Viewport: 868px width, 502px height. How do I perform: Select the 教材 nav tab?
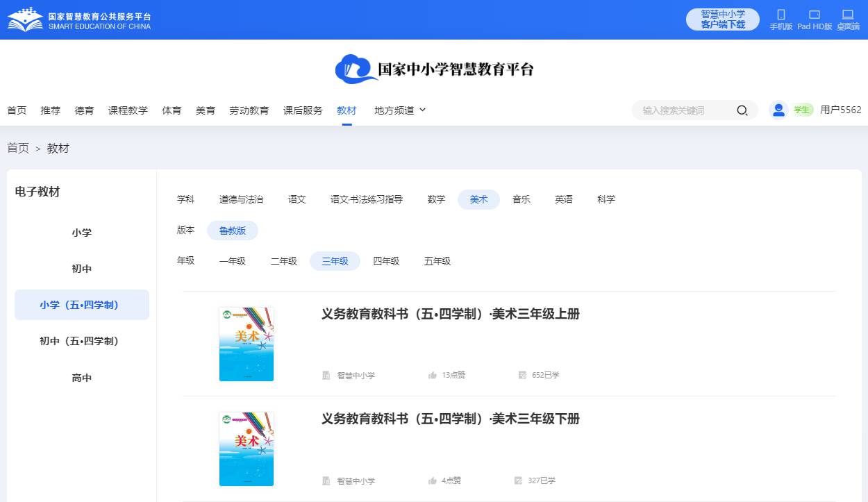pos(347,110)
